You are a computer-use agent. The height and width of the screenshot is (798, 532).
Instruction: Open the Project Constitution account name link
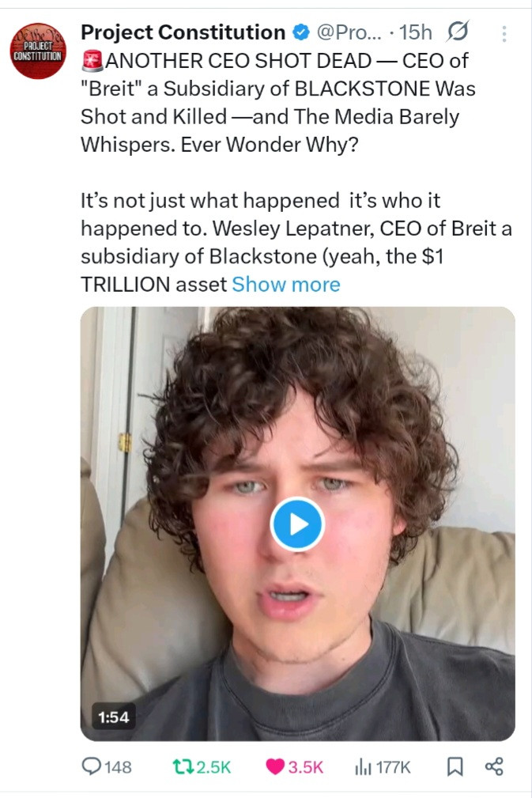click(183, 32)
